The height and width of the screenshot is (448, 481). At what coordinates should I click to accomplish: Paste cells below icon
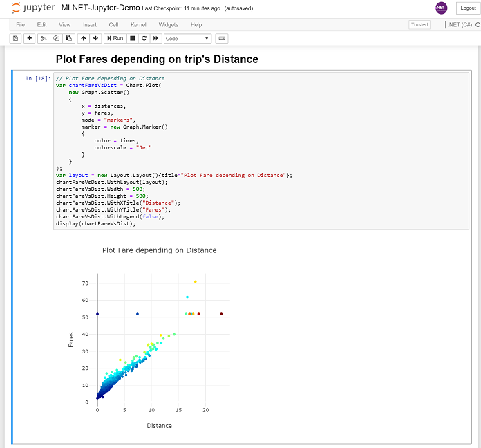(x=68, y=38)
